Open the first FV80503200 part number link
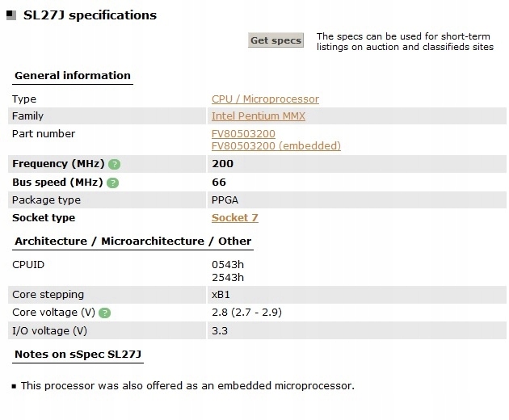The height and width of the screenshot is (420, 509). pyautogui.click(x=243, y=133)
